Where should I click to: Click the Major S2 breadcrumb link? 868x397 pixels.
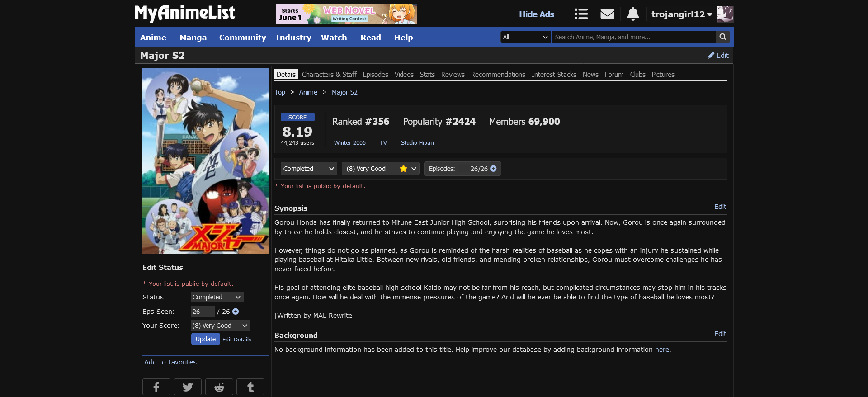click(344, 92)
